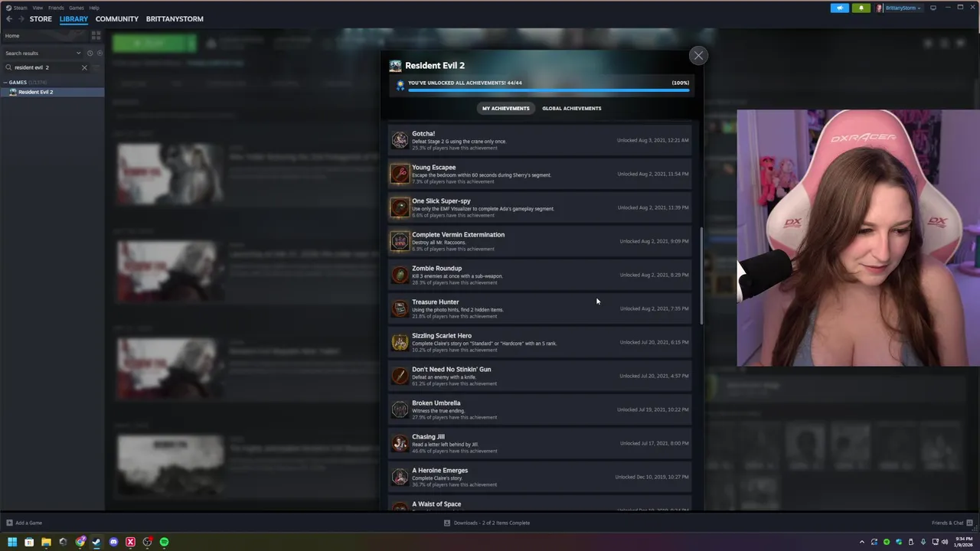Clear the resident evil 2 search text

pos(84,67)
